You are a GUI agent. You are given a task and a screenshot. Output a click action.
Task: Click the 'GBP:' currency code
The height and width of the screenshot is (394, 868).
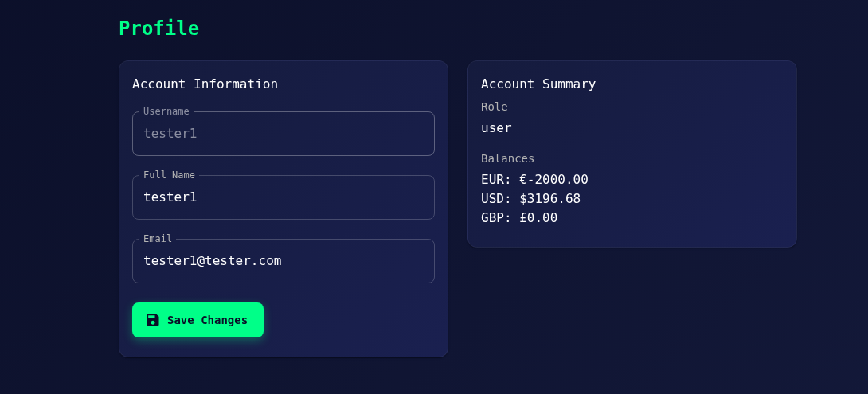point(496,218)
